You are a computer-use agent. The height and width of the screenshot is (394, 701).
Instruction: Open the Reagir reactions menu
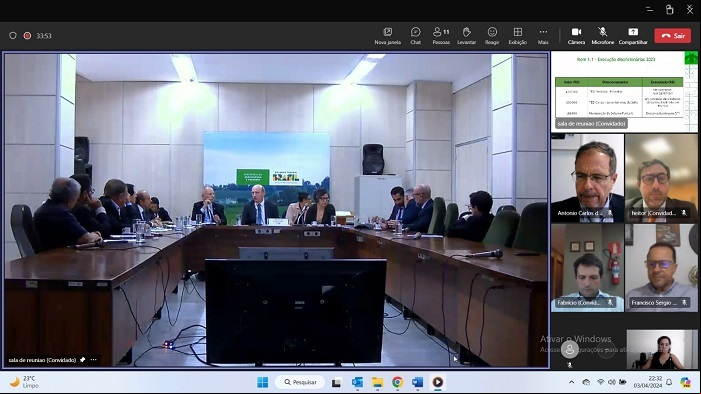[492, 36]
